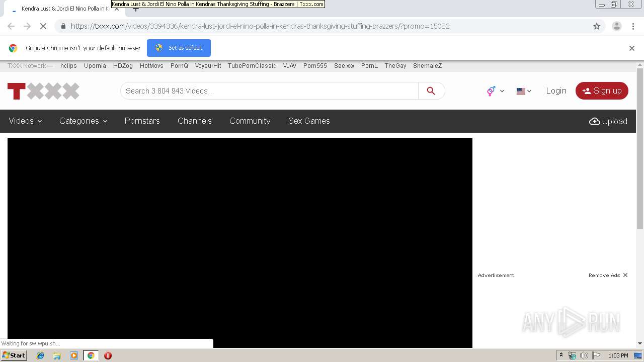Click the Login link
This screenshot has height=362, width=644.
click(x=556, y=90)
